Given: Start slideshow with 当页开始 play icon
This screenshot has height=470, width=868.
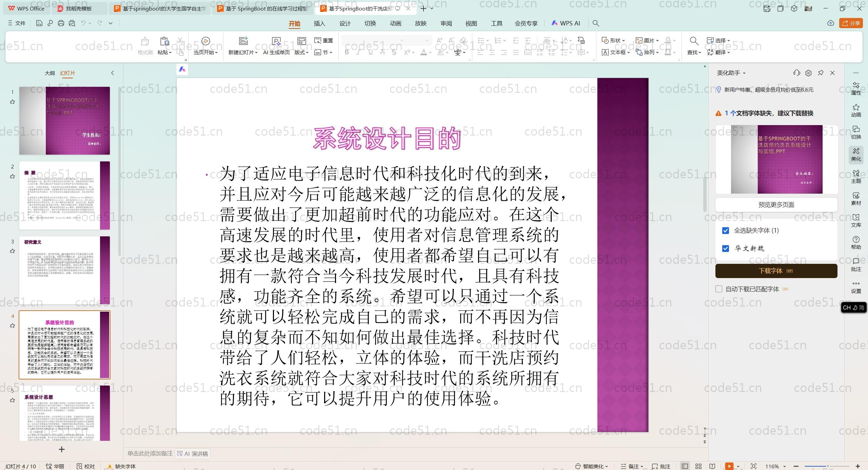Looking at the screenshot, I should pyautogui.click(x=205, y=41).
